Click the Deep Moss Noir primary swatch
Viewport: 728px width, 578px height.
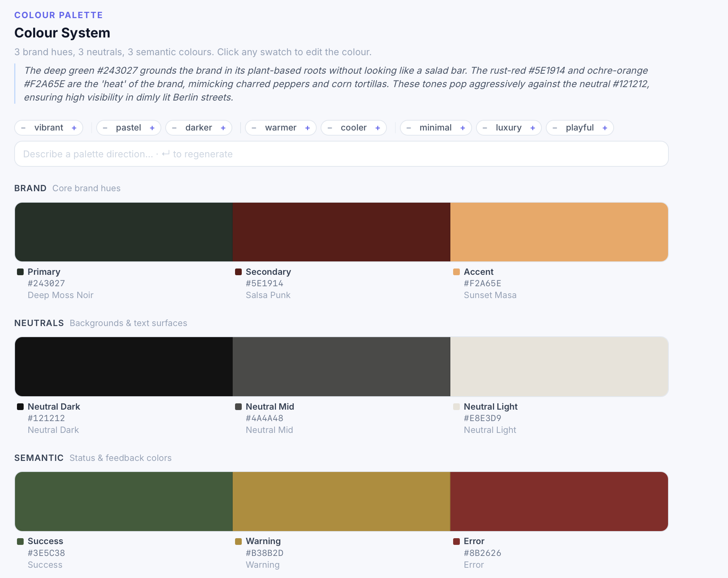pyautogui.click(x=123, y=232)
